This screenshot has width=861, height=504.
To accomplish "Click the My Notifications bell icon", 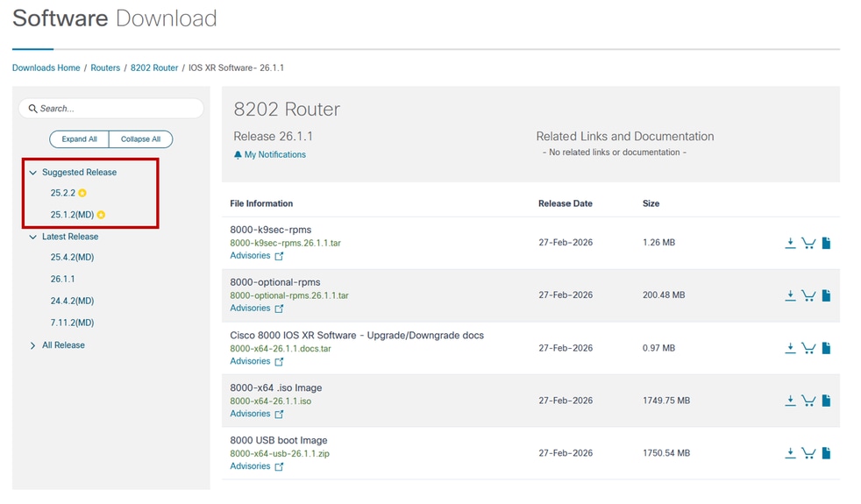I will (238, 155).
